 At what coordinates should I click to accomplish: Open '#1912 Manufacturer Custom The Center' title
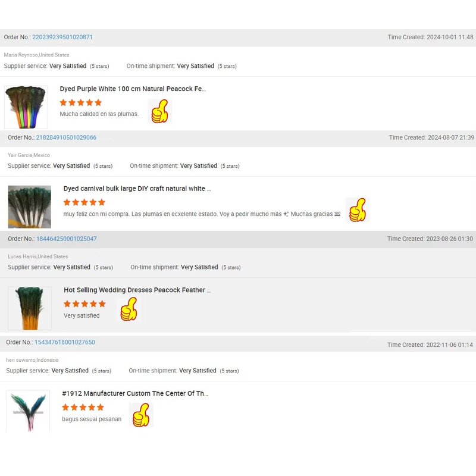135,393
